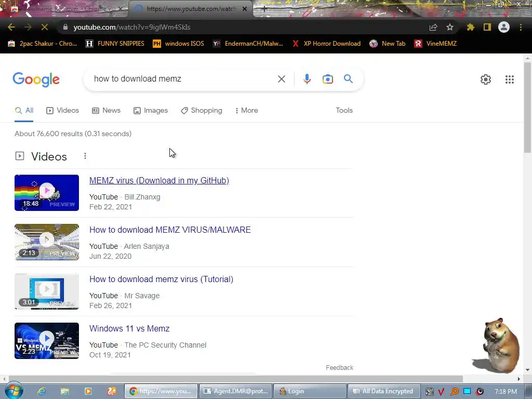Play the 18:48 Nyan cat video thumbnail
This screenshot has width=532, height=399.
pyautogui.click(x=47, y=193)
